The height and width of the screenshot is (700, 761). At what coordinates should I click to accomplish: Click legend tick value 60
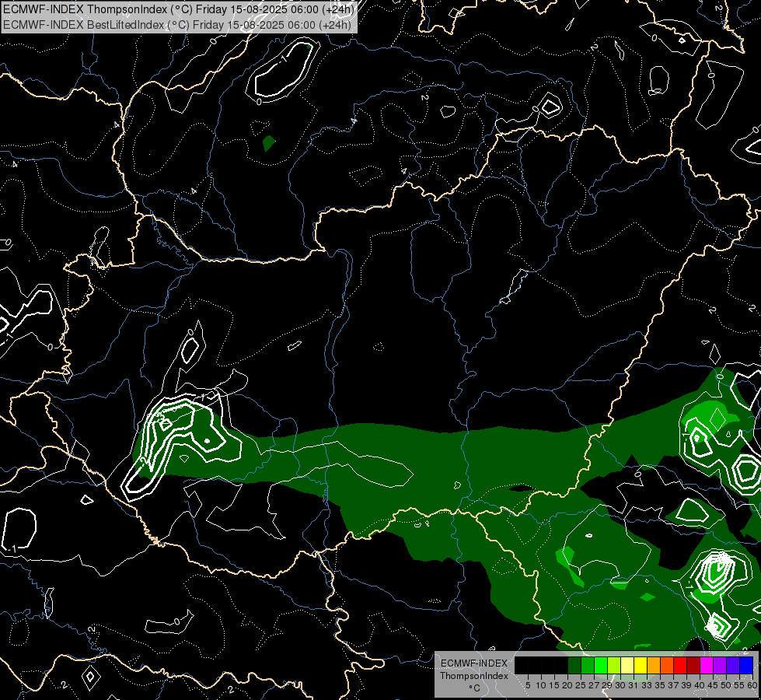pyautogui.click(x=752, y=685)
